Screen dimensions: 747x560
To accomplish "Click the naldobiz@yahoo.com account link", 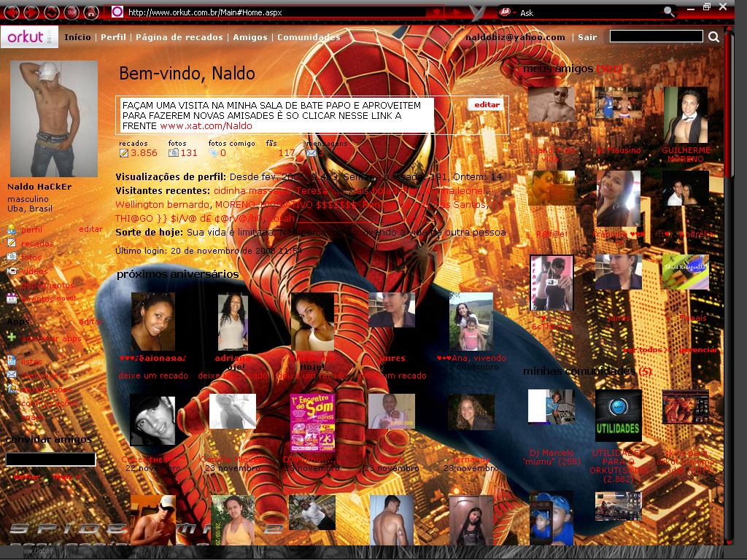I will 515,37.
